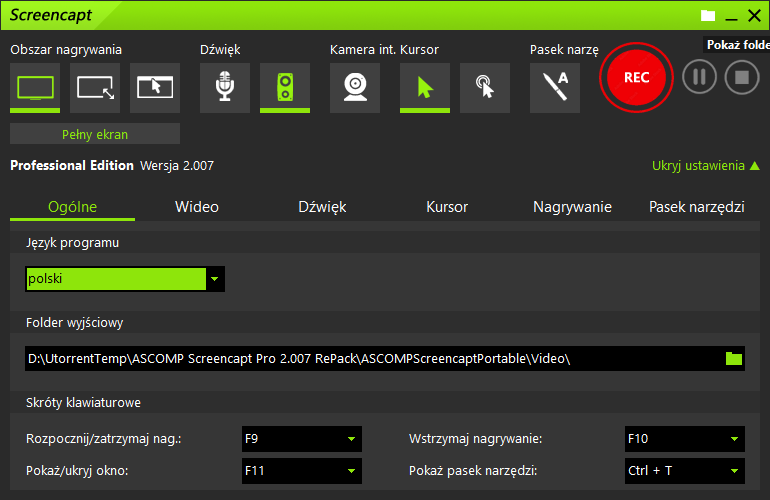Open the drawing toolbar with pen icon
Screen dimensions: 770x500
[555, 87]
